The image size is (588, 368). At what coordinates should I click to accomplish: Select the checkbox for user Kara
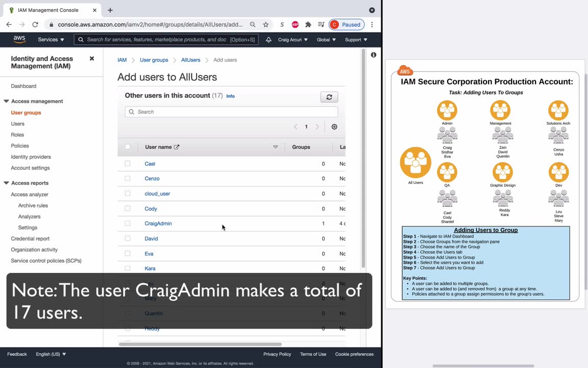coord(128,268)
